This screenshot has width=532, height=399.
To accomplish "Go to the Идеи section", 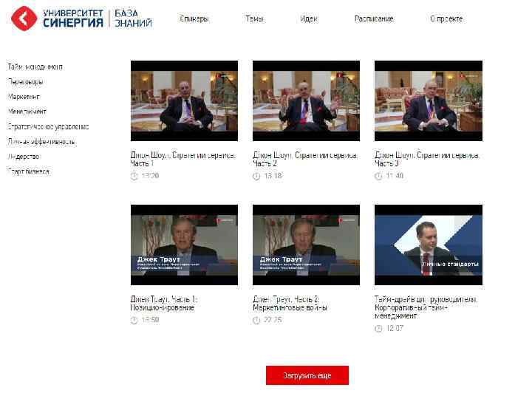I will [x=309, y=18].
